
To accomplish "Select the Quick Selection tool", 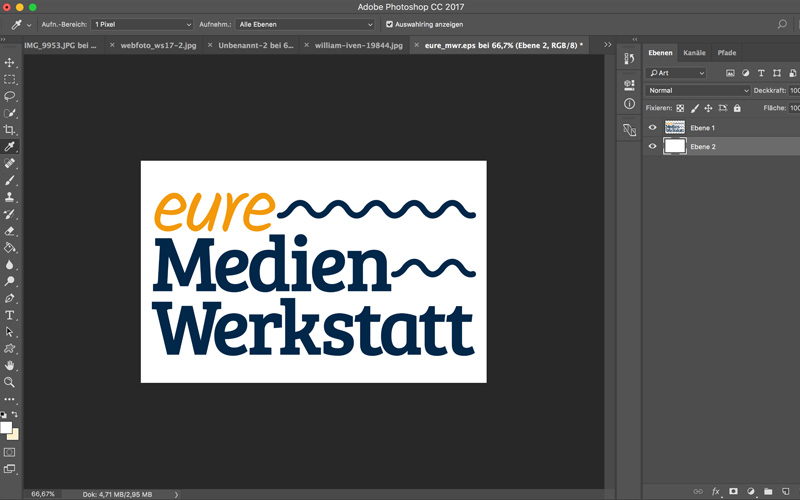I will coord(9,113).
